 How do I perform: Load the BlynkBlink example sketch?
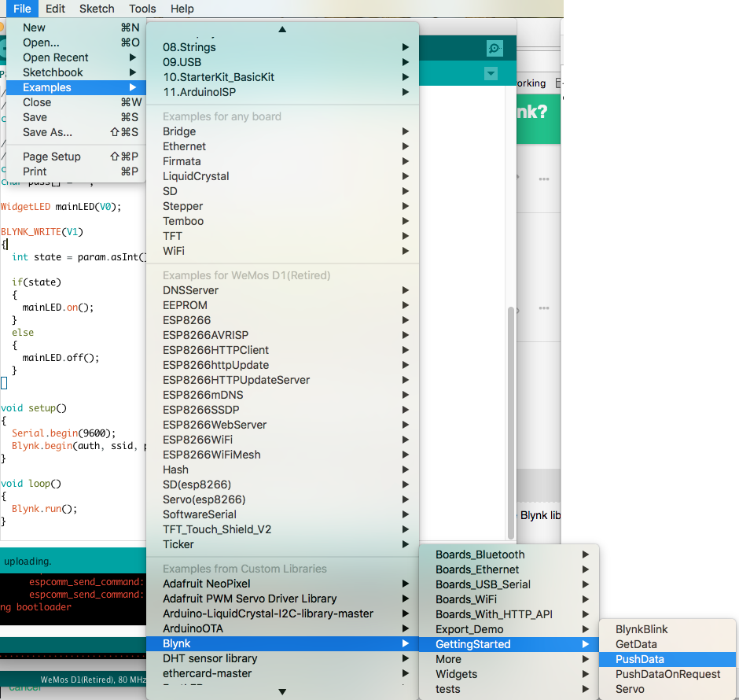click(x=667, y=630)
